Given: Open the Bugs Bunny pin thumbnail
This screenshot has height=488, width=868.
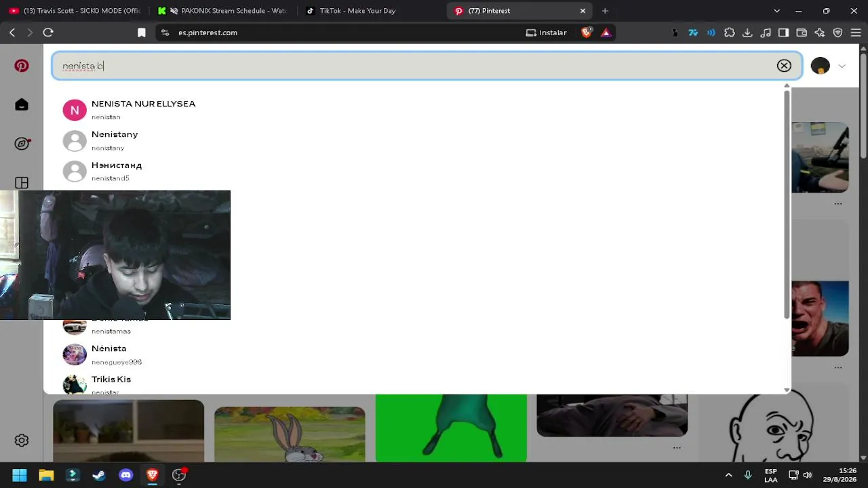Looking at the screenshot, I should pyautogui.click(x=290, y=434).
